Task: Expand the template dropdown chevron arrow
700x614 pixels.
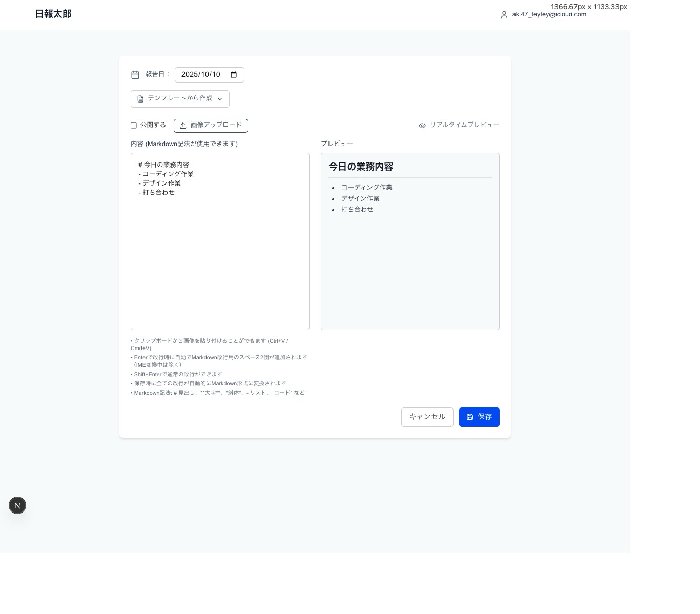Action: coord(220,99)
